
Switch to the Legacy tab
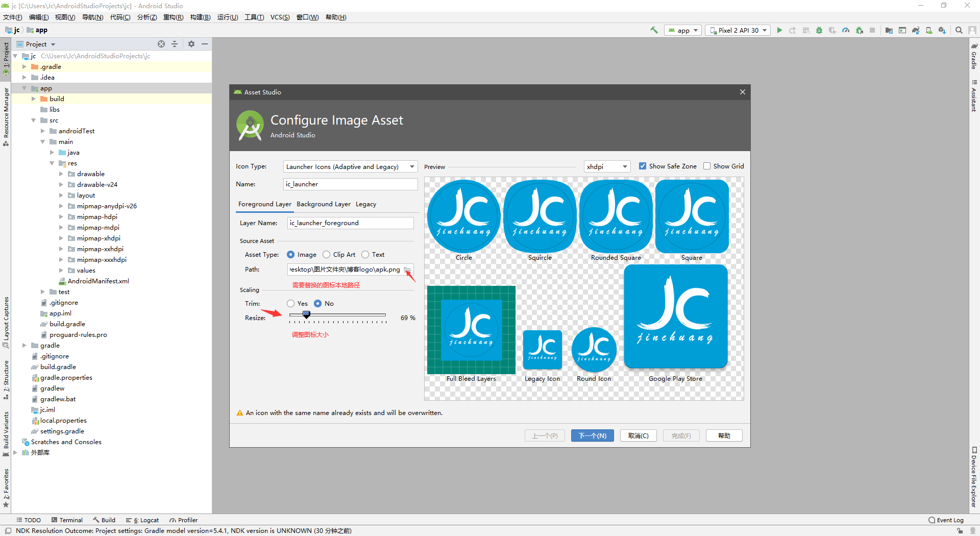[x=366, y=204]
